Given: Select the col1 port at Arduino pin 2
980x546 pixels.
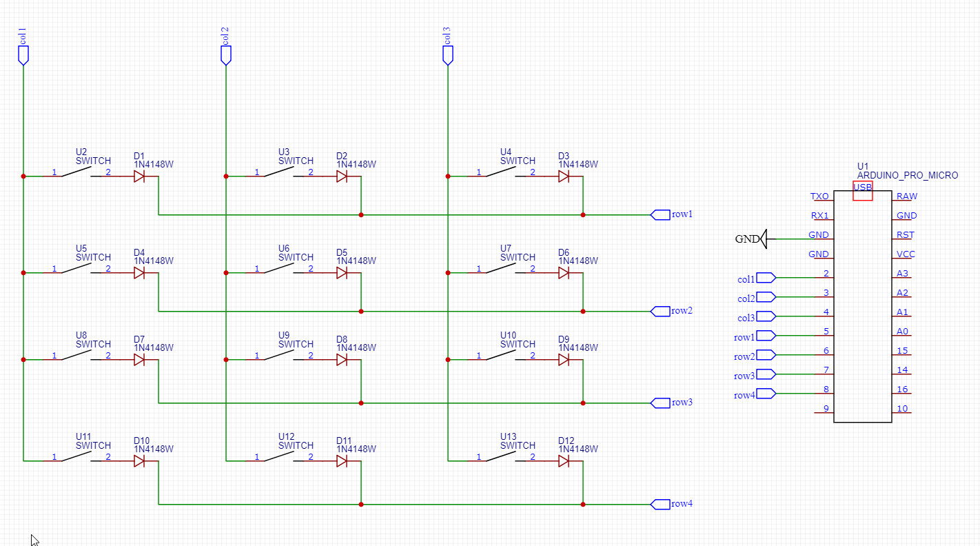Looking at the screenshot, I should (766, 278).
